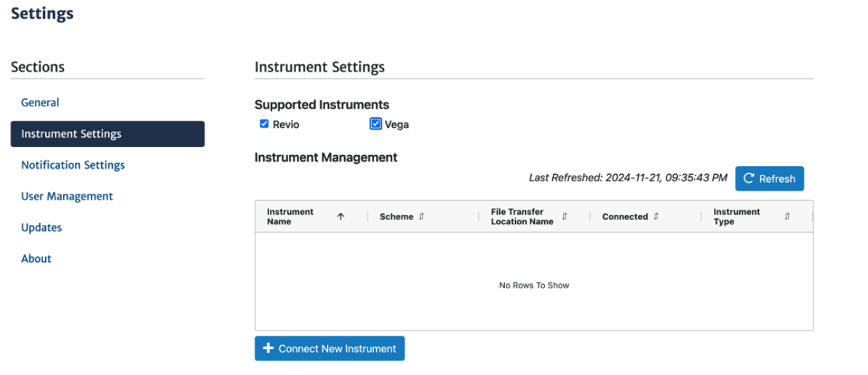Viewport: 868px width, 375px height.
Task: Uncheck the Revio supported instrument checkbox
Action: click(x=264, y=125)
